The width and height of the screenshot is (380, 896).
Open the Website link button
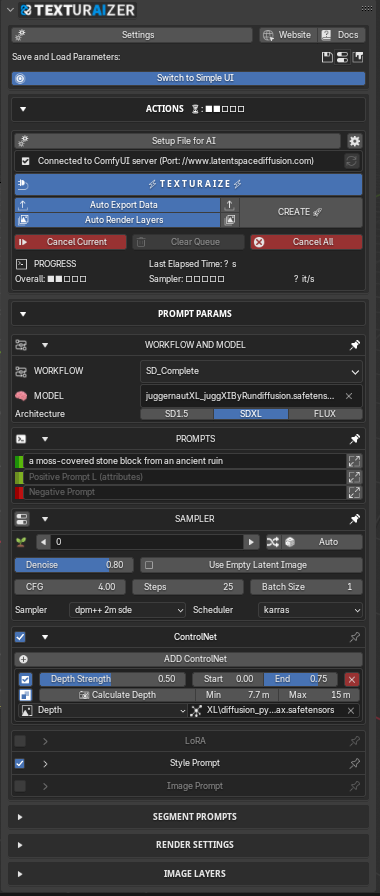coord(288,35)
